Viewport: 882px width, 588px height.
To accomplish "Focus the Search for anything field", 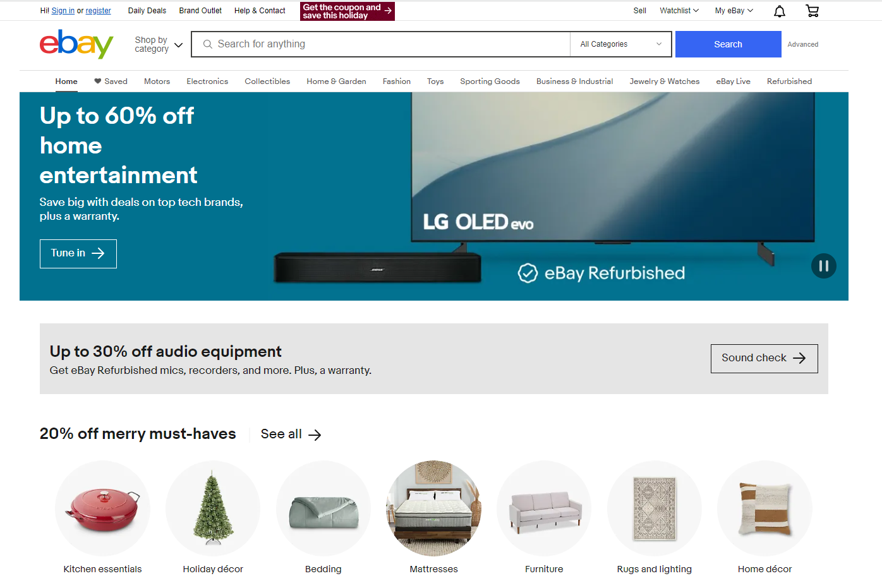I will (x=381, y=44).
